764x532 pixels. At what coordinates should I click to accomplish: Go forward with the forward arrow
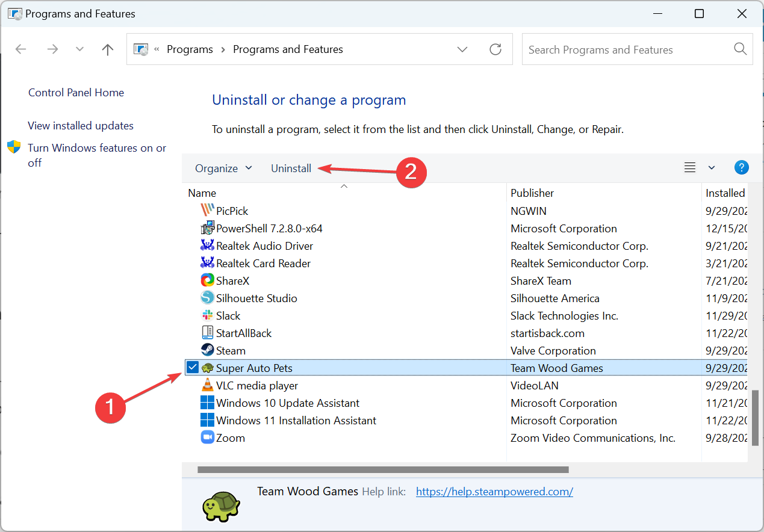click(x=52, y=49)
